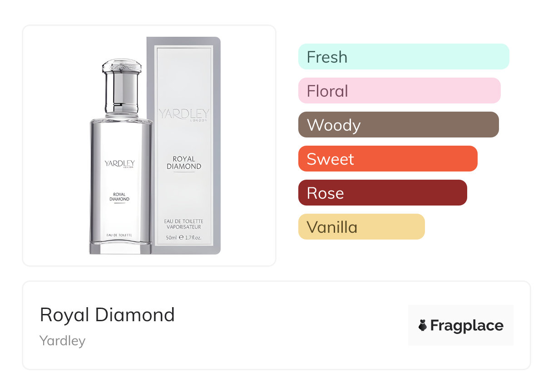Open the Royal Diamond fragrance title

[x=107, y=315]
